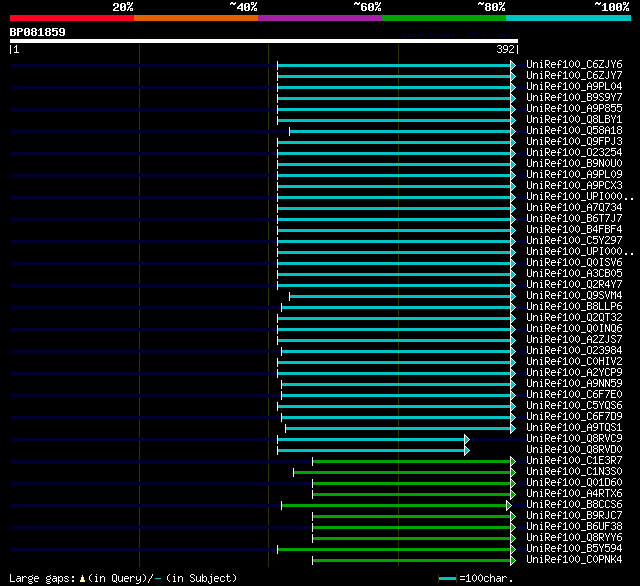The image size is (640, 586).
Task: Click the purple ~60% legend segment
Action: click(x=320, y=18)
